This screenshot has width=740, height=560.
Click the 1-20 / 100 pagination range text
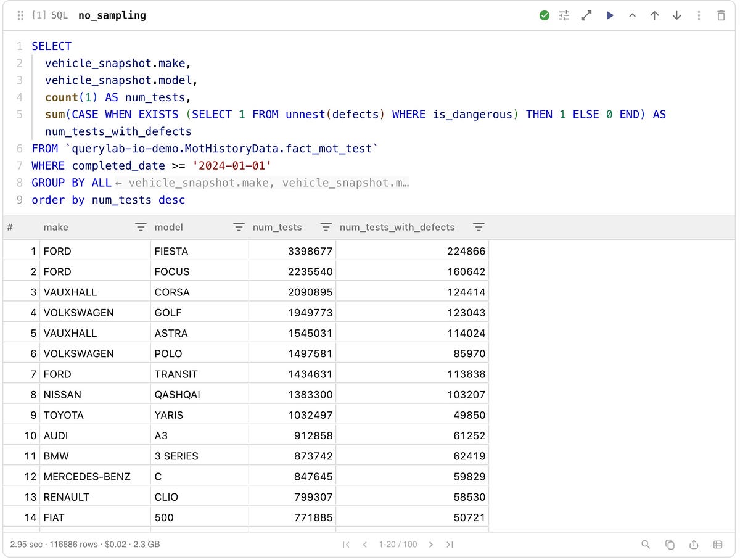[398, 545]
